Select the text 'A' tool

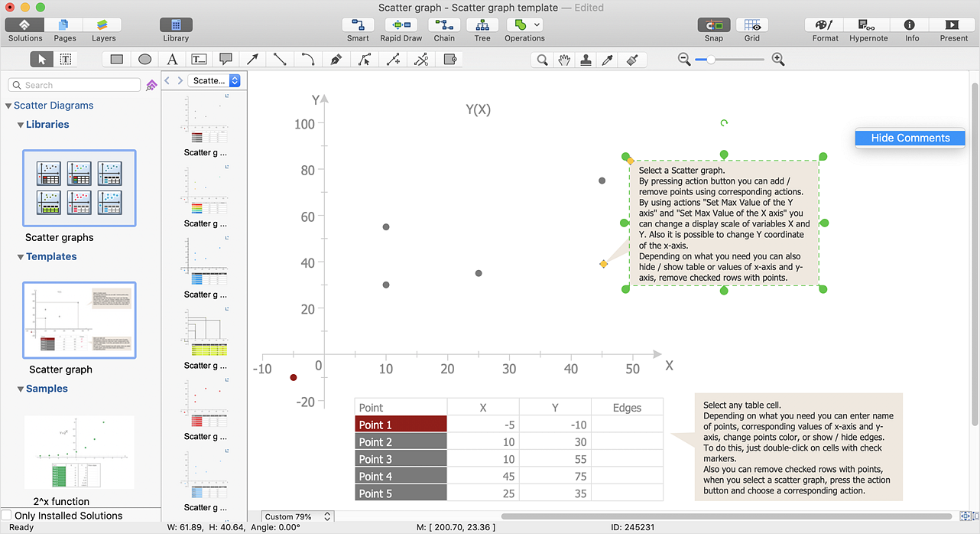172,59
